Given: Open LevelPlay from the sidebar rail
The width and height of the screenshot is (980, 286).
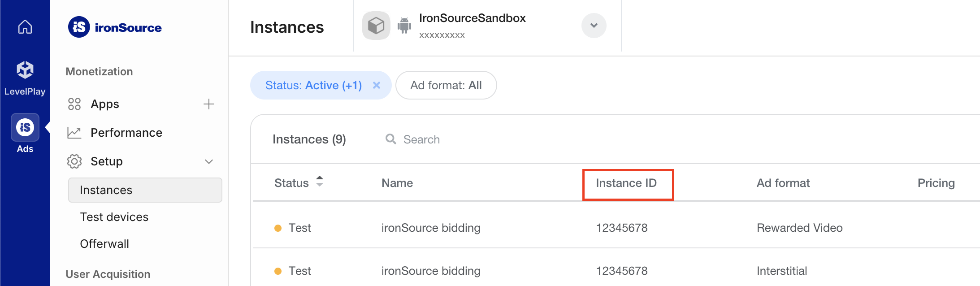Looking at the screenshot, I should (25, 78).
